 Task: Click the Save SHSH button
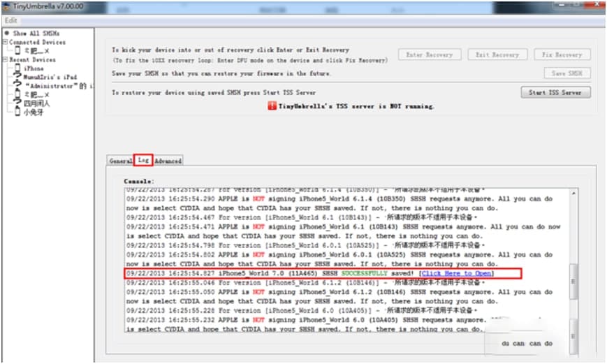(567, 73)
